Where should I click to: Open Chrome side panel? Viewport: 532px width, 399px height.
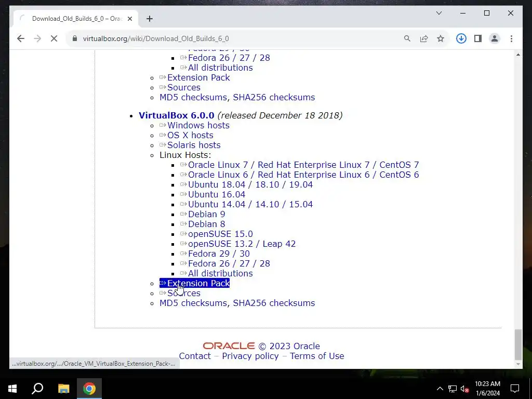pyautogui.click(x=478, y=38)
